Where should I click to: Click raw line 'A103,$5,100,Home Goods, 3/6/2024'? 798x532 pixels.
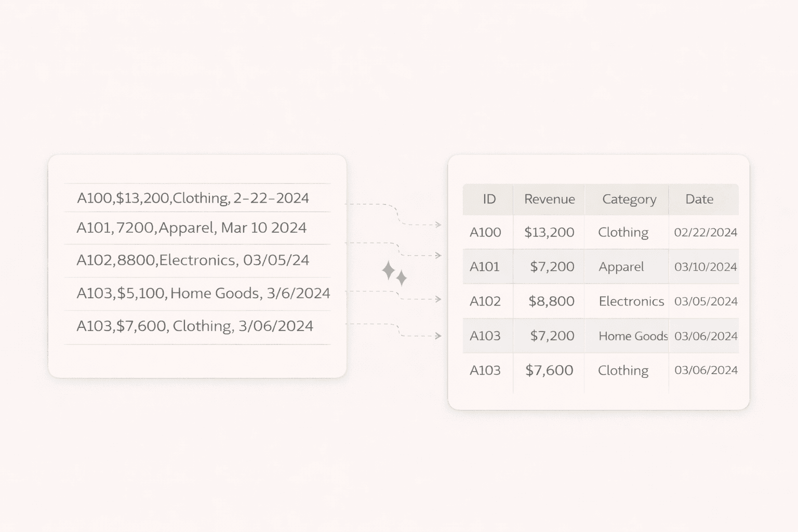203,293
